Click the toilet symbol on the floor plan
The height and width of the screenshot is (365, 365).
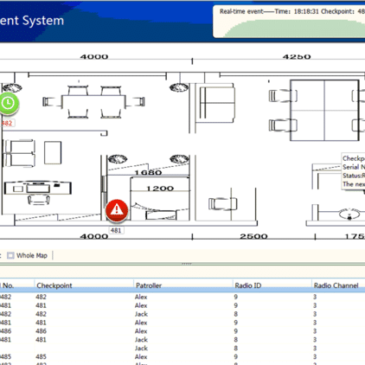click(349, 214)
